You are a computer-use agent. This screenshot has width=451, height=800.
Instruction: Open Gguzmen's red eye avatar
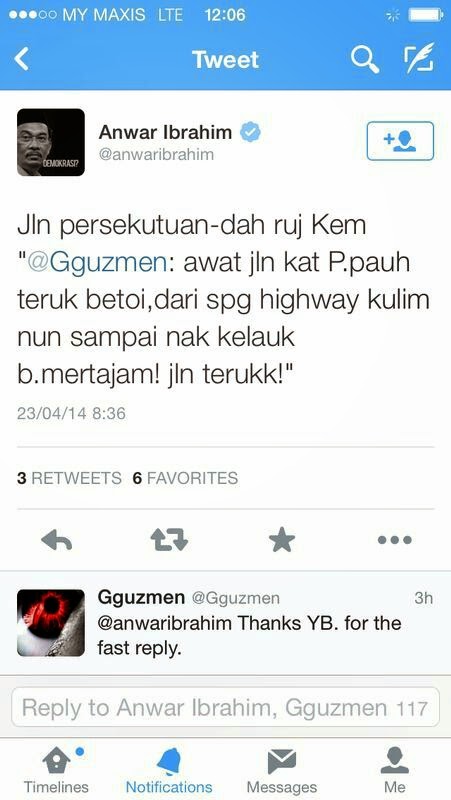[x=51, y=622]
